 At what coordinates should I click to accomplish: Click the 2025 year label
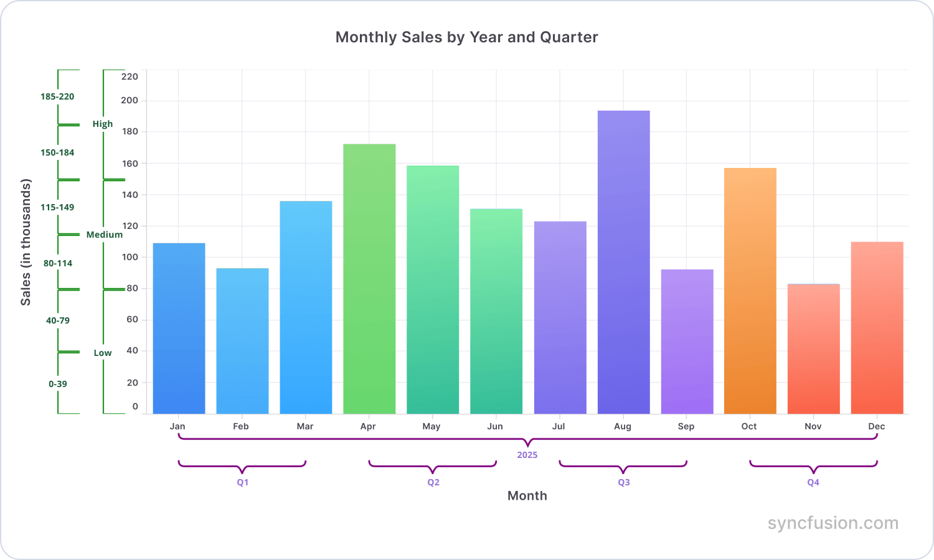pos(527,455)
